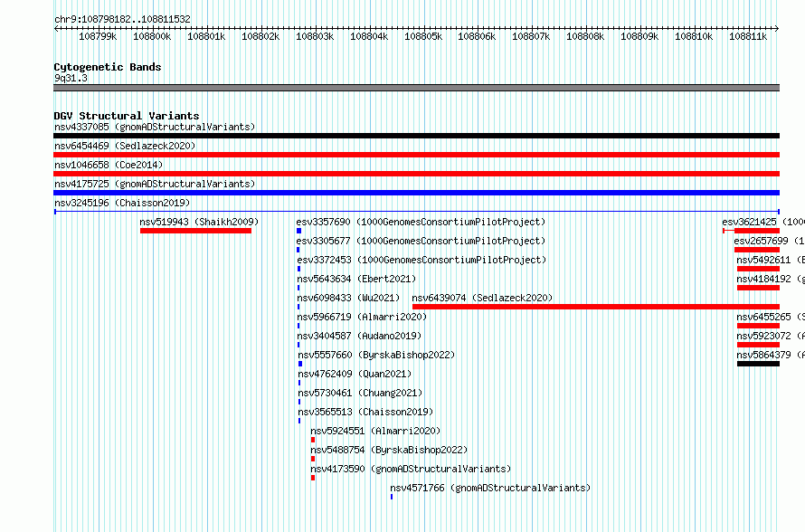
Task: Click the esv3305677 variant label
Action: pos(421,241)
